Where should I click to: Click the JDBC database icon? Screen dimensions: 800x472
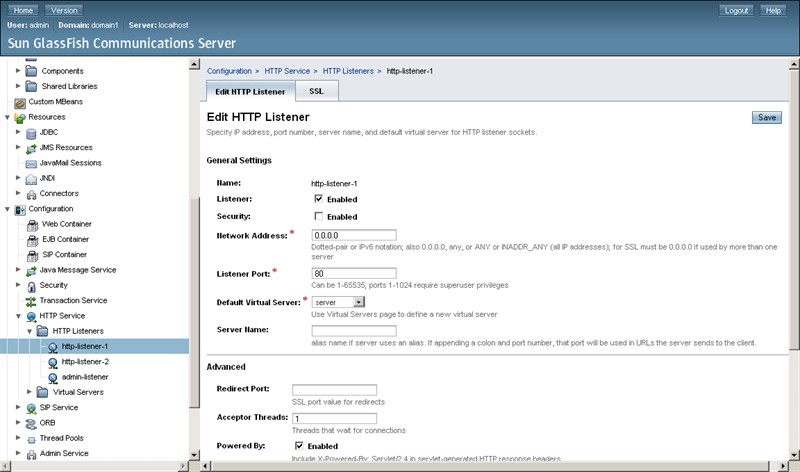pos(31,133)
